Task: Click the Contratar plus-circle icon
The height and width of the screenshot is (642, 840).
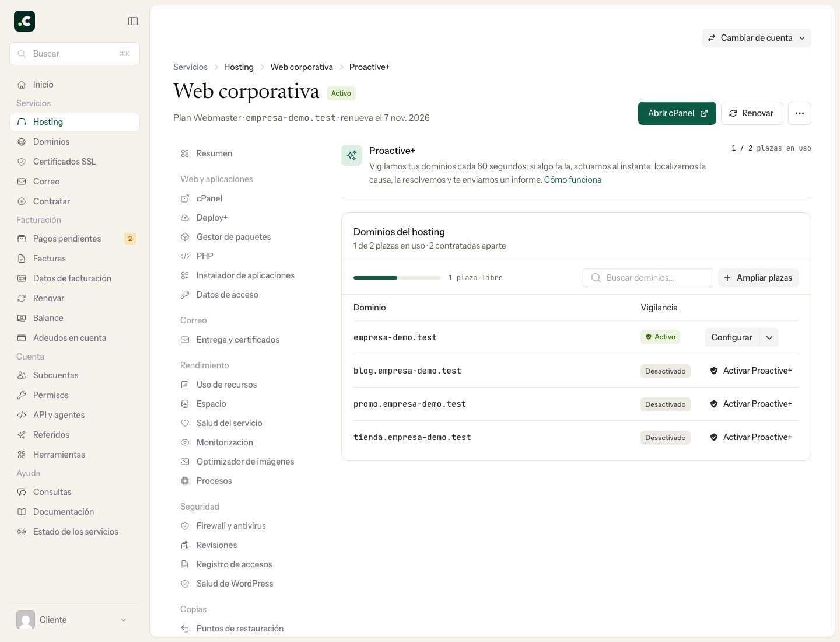Action: click(x=22, y=201)
